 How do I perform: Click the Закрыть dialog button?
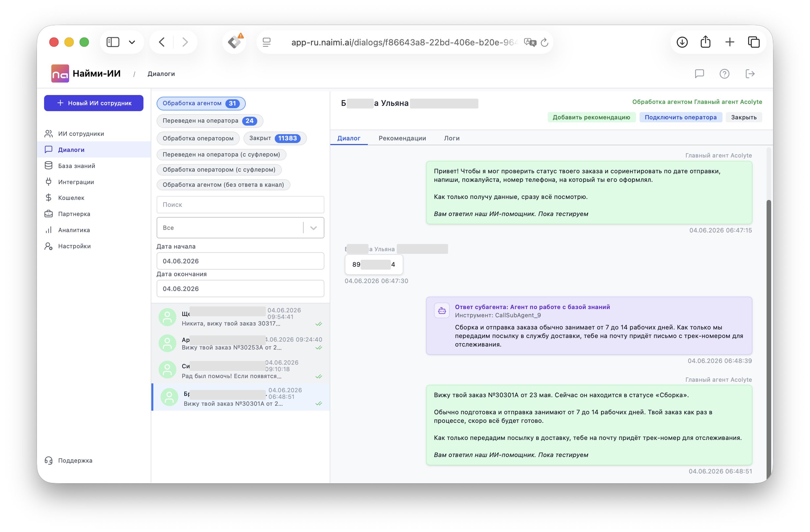[x=744, y=117]
